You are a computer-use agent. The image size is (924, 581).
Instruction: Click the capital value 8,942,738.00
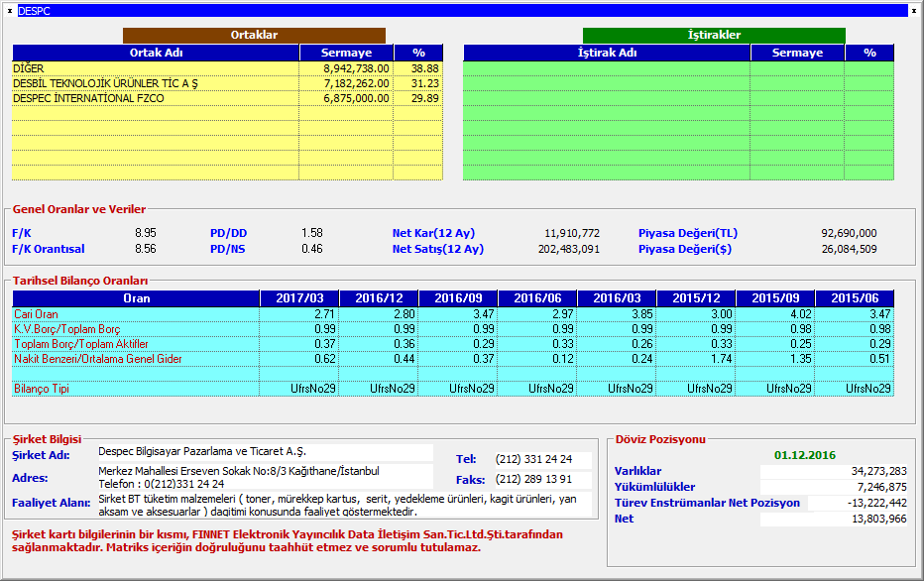click(356, 68)
